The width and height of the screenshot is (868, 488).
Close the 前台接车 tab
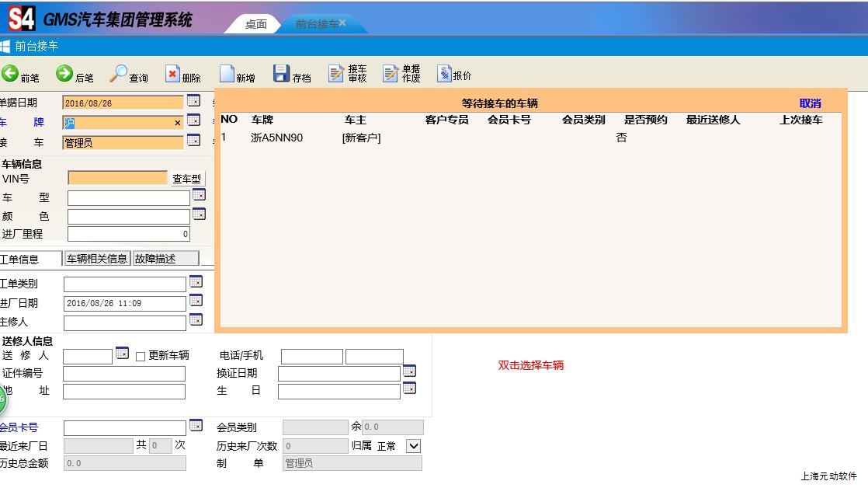(342, 23)
